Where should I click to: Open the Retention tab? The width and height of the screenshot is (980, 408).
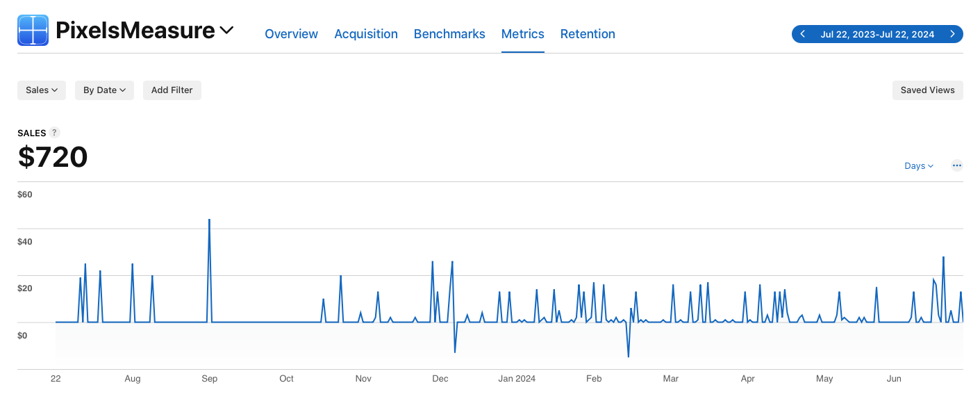(588, 34)
